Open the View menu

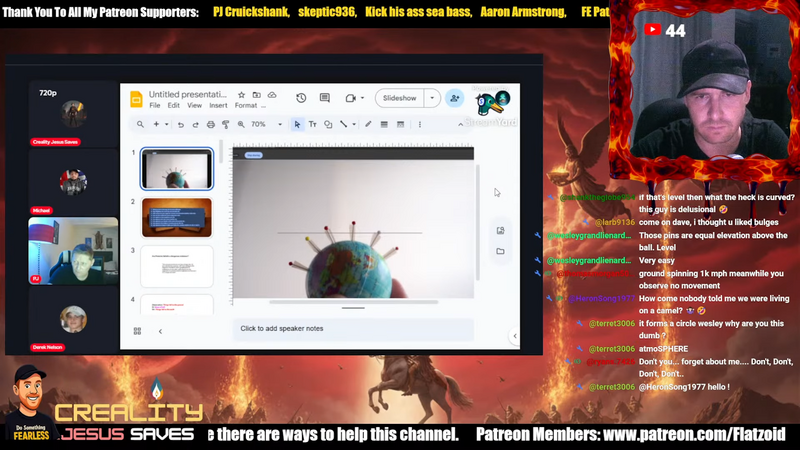point(194,106)
